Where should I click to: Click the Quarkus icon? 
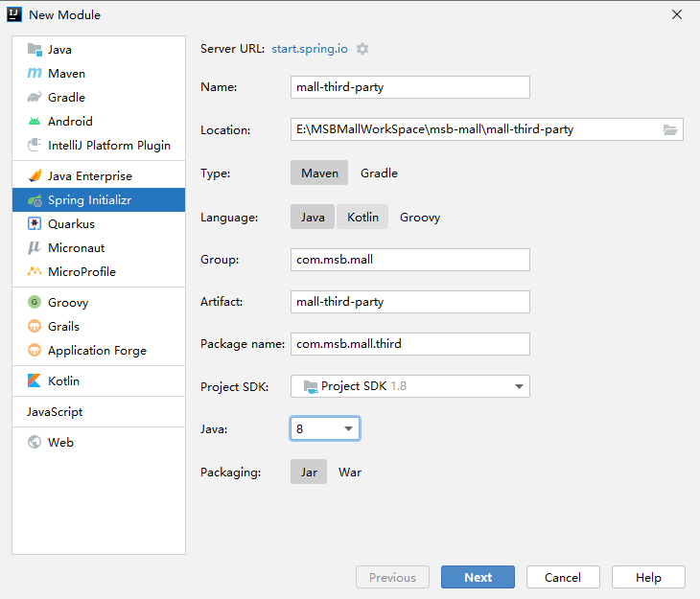(x=35, y=223)
